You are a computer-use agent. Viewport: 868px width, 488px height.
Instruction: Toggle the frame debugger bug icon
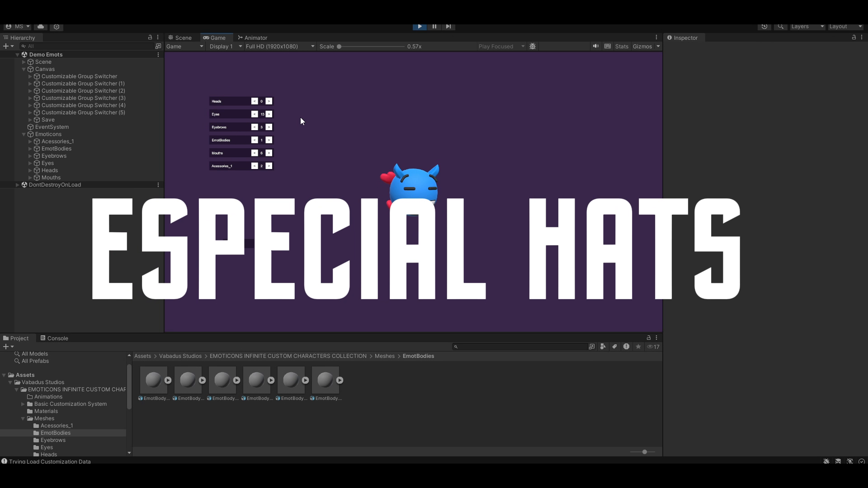(533, 47)
